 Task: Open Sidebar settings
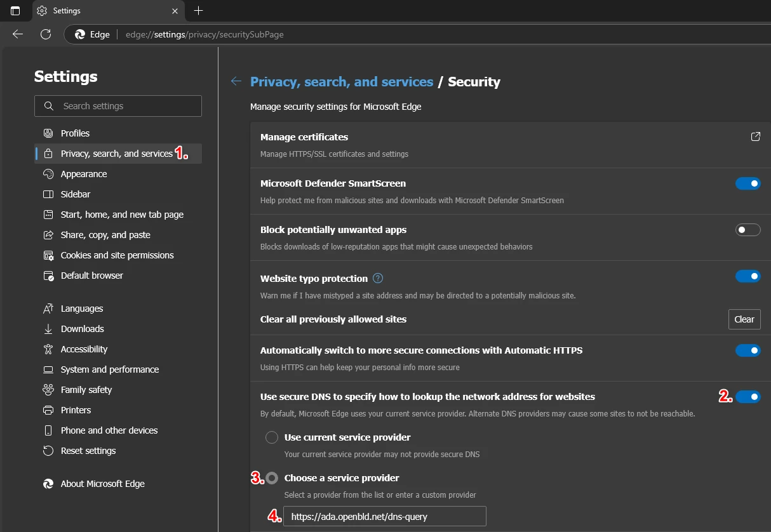(118, 194)
